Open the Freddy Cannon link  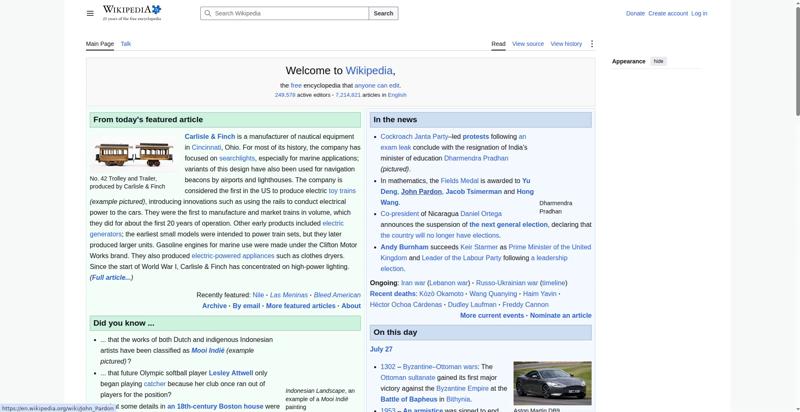526,305
